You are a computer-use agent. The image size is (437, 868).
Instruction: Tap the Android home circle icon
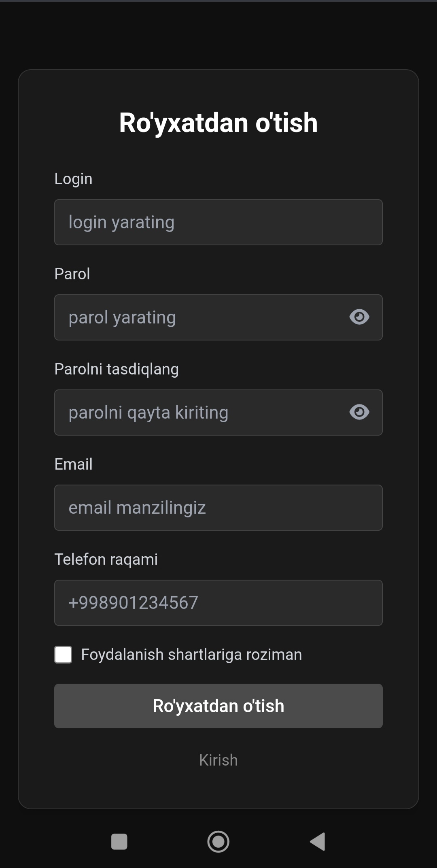pyautogui.click(x=218, y=842)
